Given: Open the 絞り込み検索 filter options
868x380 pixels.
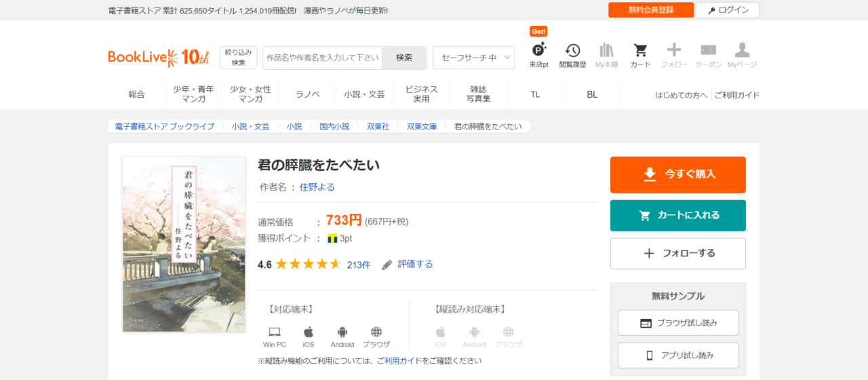Looking at the screenshot, I should click(238, 58).
